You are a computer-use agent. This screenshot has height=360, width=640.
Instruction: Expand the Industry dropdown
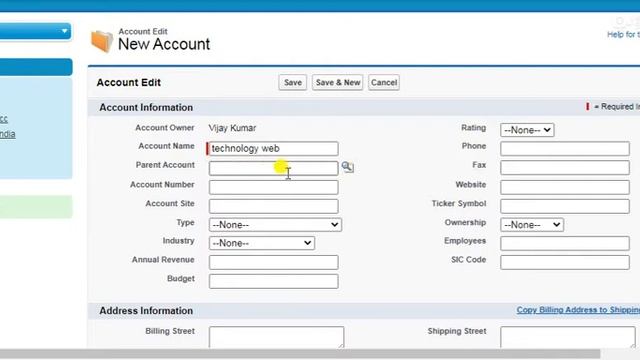262,243
